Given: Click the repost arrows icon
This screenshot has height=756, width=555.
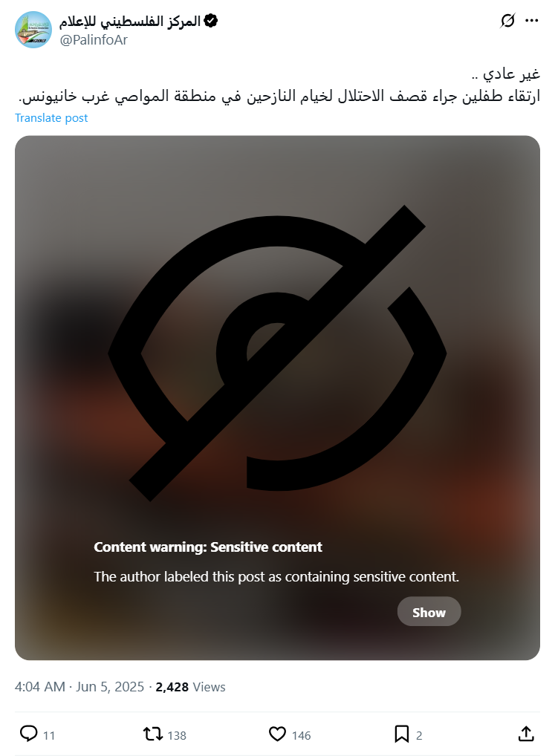Looking at the screenshot, I should (153, 734).
